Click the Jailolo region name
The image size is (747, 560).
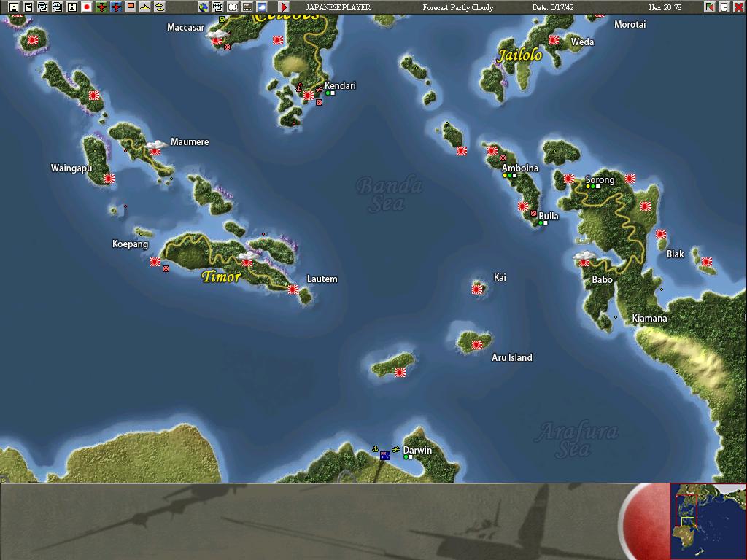pyautogui.click(x=519, y=55)
